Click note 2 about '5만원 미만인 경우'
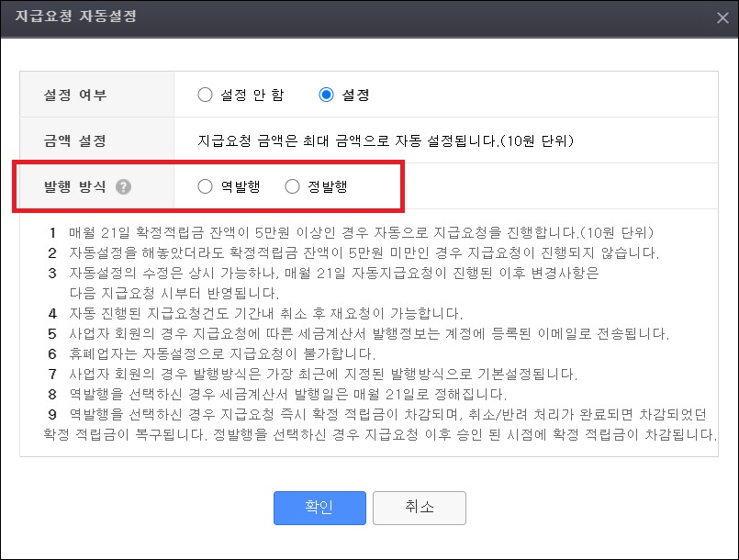This screenshot has height=560, width=739. [x=364, y=253]
